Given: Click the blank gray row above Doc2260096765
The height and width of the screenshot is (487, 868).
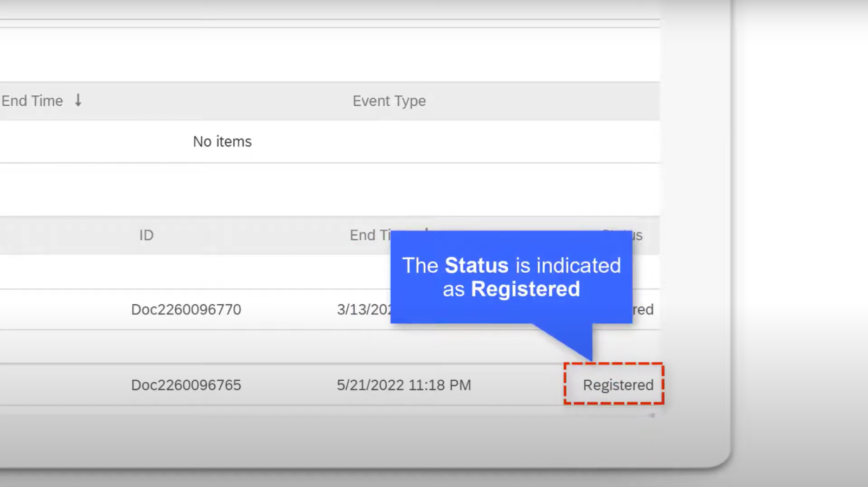Looking at the screenshot, I should pos(217,347).
